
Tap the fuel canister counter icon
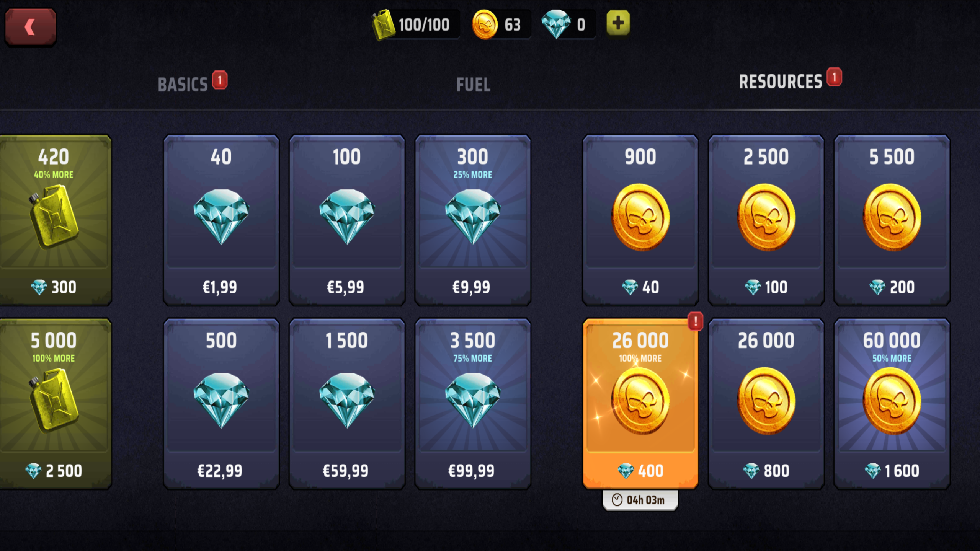[383, 25]
